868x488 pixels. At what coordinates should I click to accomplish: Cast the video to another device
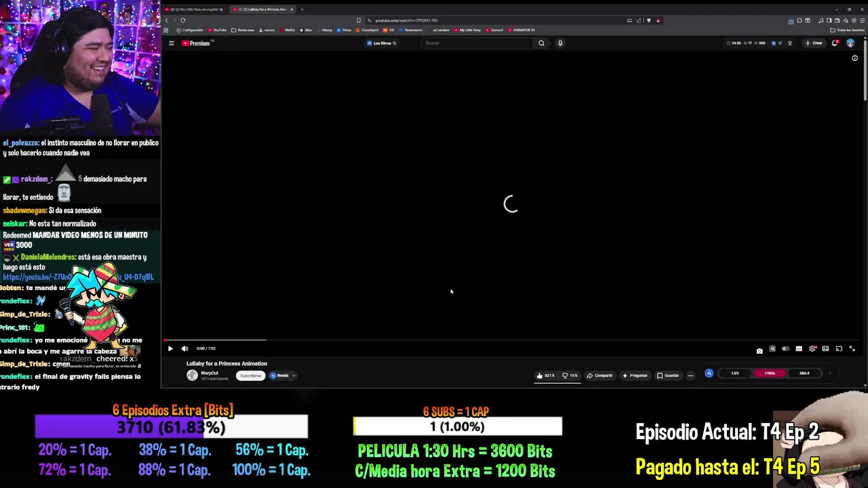coord(839,348)
